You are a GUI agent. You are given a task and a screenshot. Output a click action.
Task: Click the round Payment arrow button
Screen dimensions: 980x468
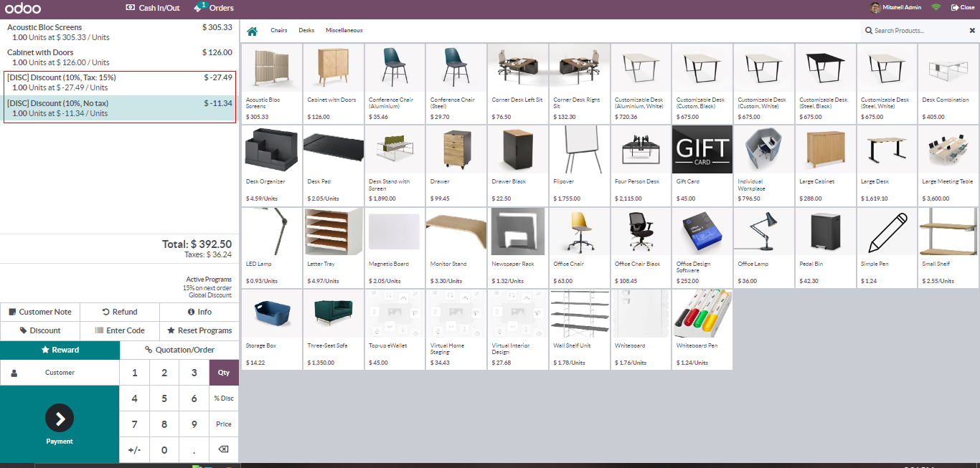coord(60,419)
